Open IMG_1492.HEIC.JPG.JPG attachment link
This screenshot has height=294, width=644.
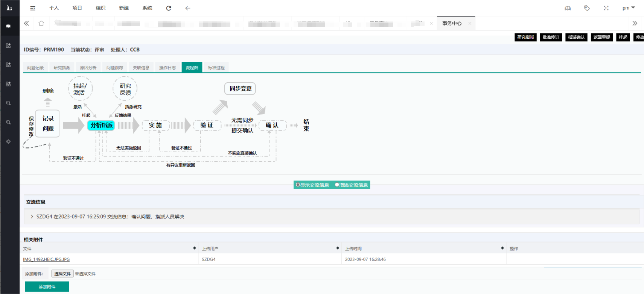click(46, 259)
